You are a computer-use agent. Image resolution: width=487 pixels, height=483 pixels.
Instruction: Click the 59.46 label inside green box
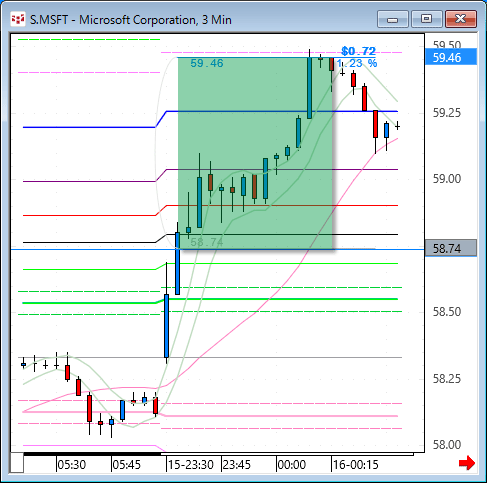coord(207,63)
